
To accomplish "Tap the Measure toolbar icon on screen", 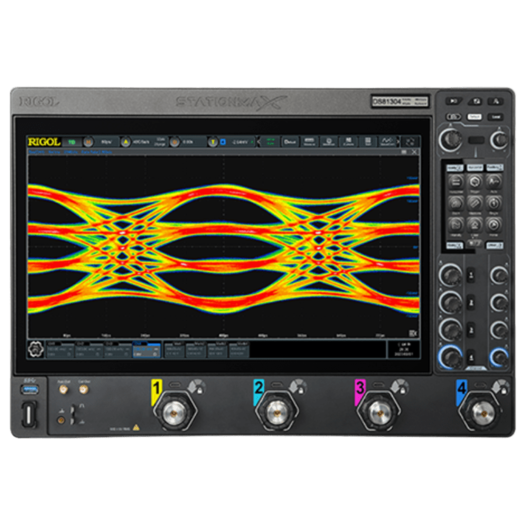I will click(x=309, y=142).
